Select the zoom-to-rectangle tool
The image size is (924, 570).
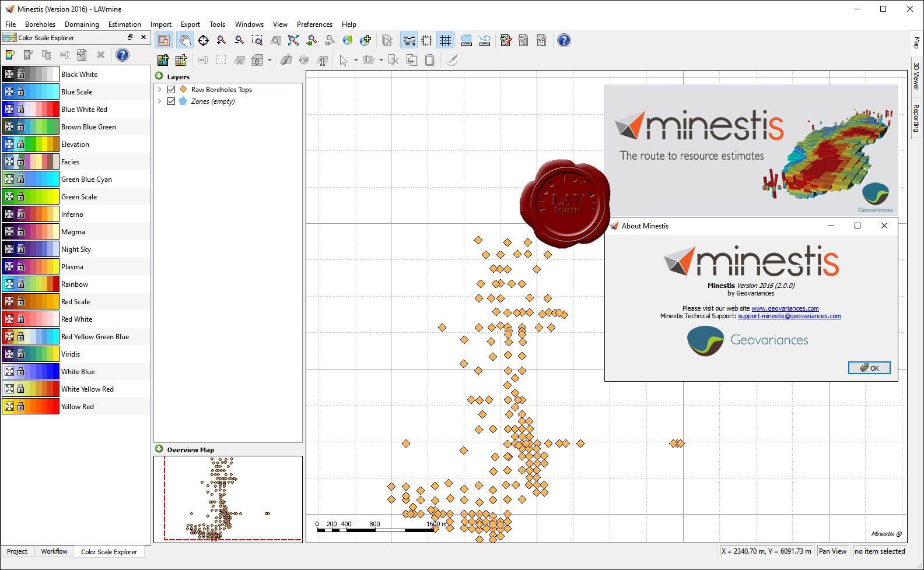click(257, 40)
